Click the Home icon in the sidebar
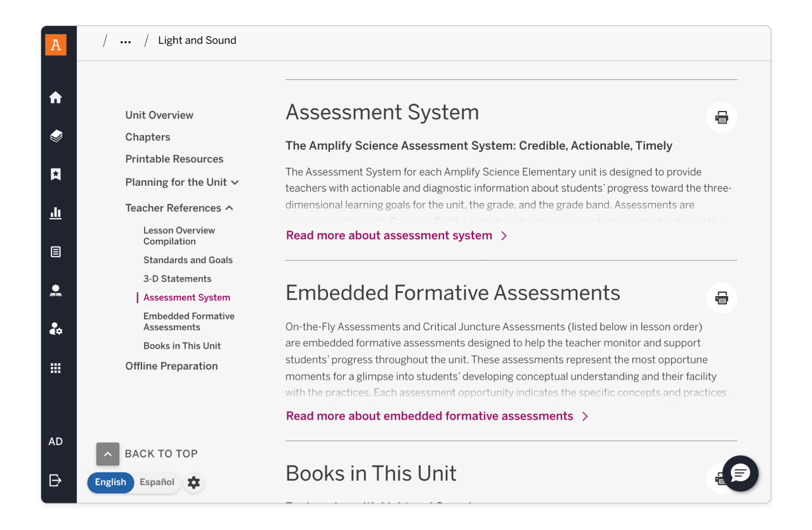The height and width of the screenshot is (530, 812). [55, 98]
